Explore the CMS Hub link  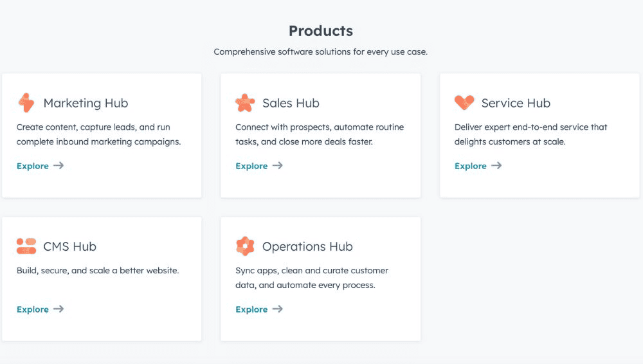(x=33, y=309)
